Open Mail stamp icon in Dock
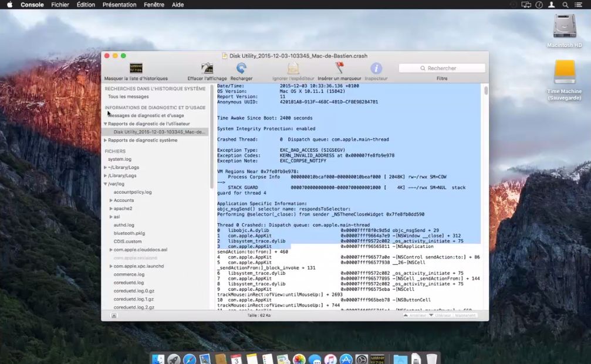Image resolution: width=591 pixels, height=364 pixels. tap(205, 359)
